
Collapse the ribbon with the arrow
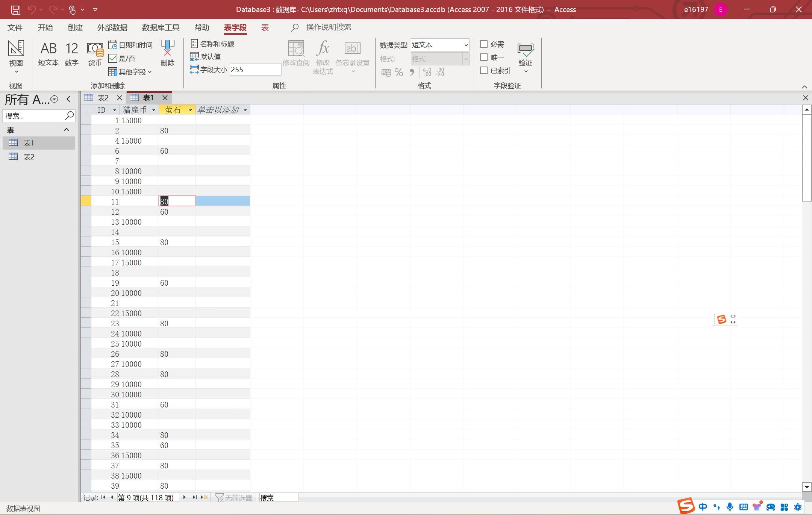(x=804, y=86)
